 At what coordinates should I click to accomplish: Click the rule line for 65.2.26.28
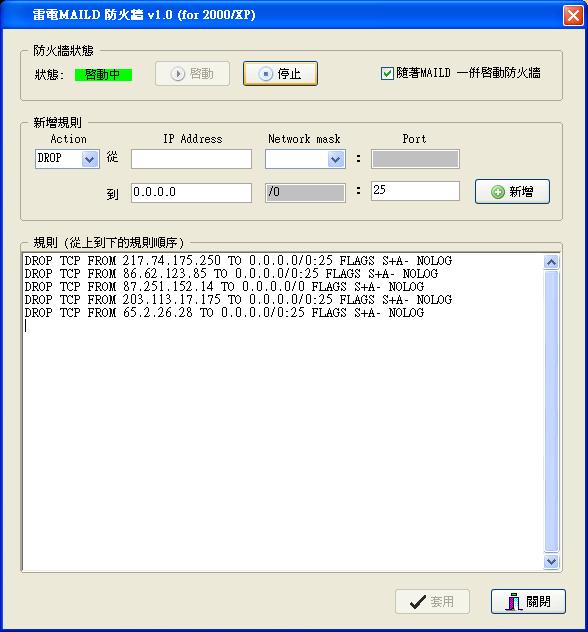pyautogui.click(x=224, y=312)
